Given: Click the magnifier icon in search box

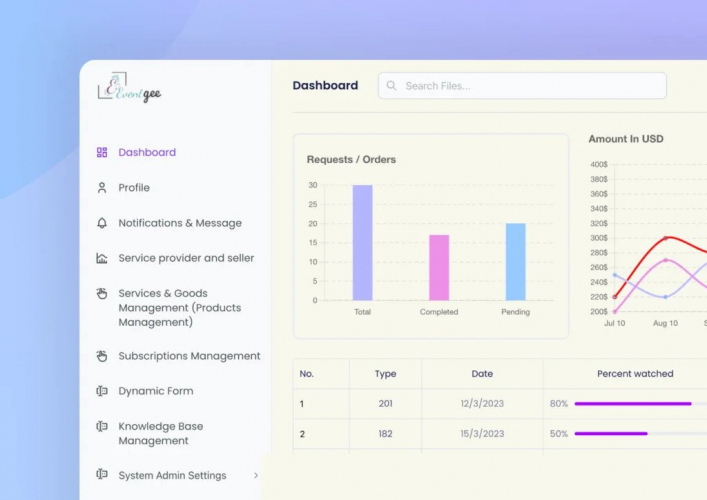Looking at the screenshot, I should click(391, 86).
